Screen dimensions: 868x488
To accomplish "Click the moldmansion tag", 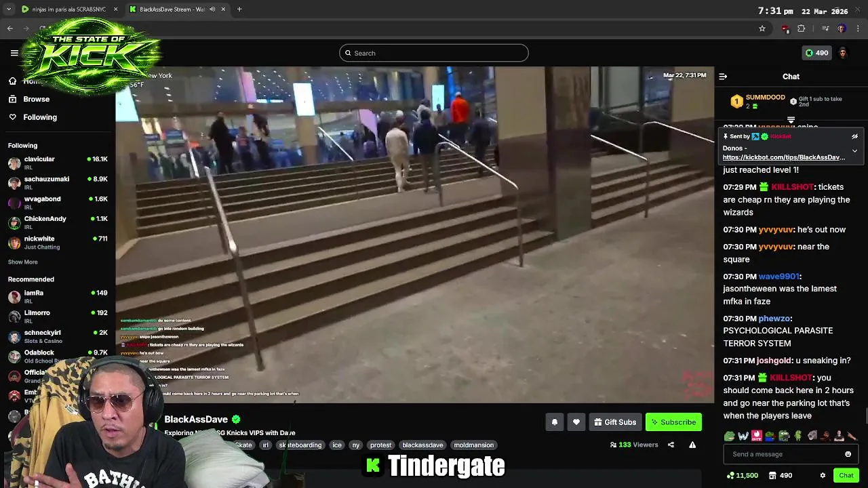I will point(474,445).
